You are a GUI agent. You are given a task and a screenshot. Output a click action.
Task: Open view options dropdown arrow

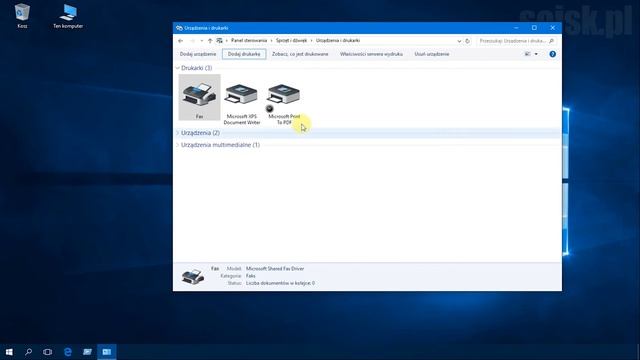(x=536, y=54)
